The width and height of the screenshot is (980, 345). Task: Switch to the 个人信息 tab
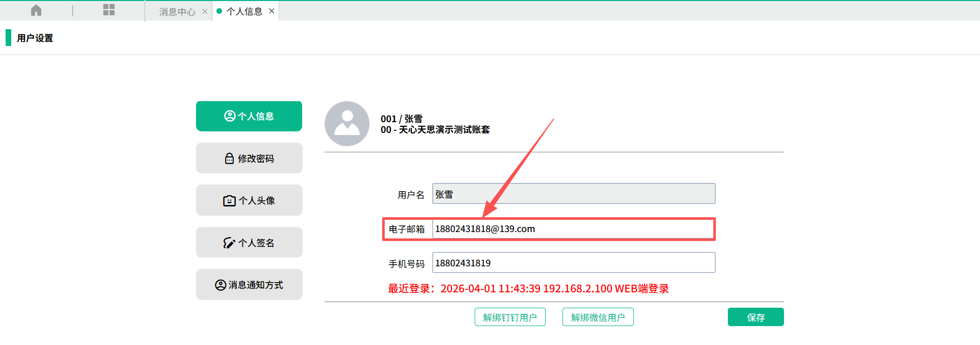coord(244,11)
